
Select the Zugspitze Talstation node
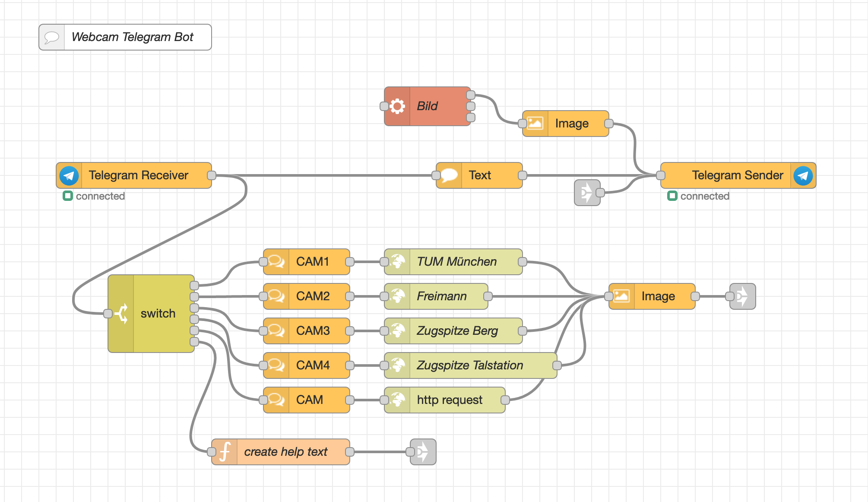coord(469,365)
